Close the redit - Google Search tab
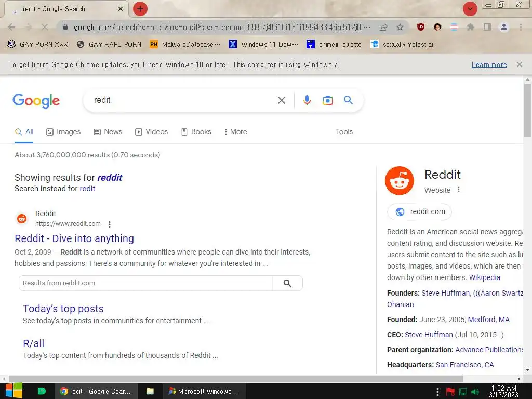The height and width of the screenshot is (399, 532). [121, 9]
